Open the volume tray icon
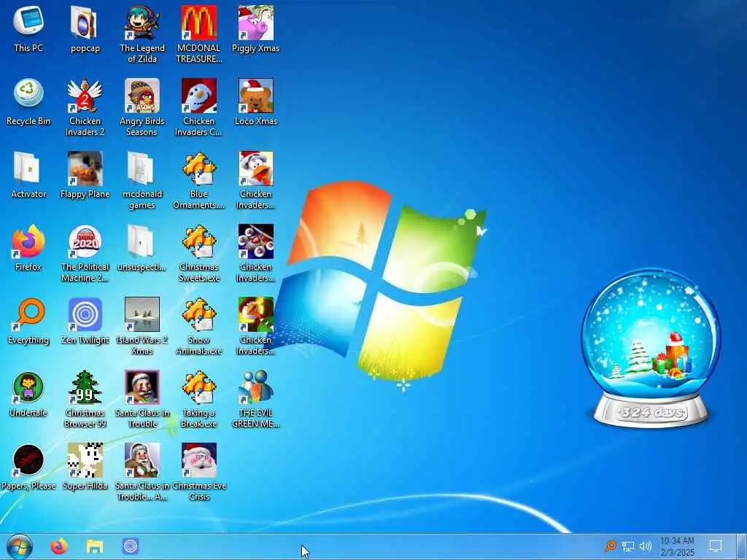Image resolution: width=747 pixels, height=560 pixels. pyautogui.click(x=645, y=547)
